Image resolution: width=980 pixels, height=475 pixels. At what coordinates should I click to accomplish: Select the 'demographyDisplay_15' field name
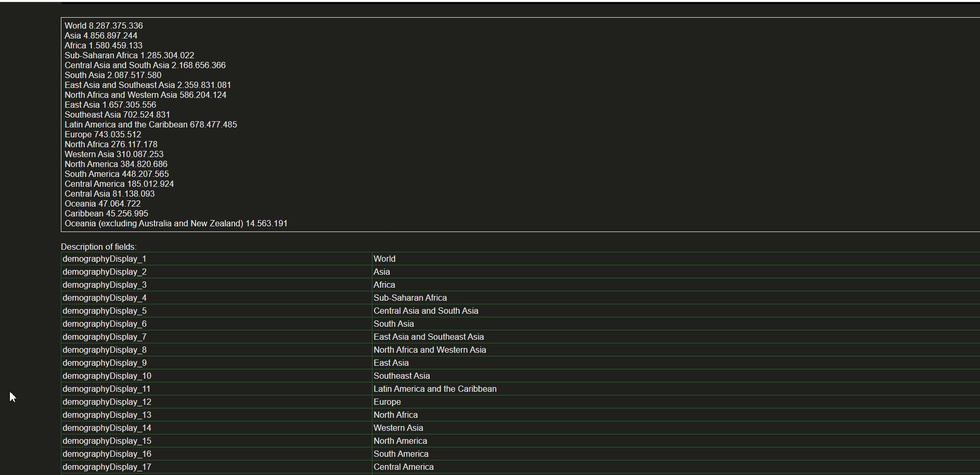(x=216, y=441)
